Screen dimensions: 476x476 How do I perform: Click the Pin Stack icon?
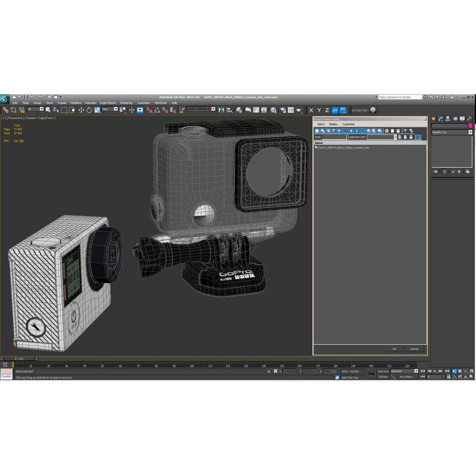coord(435,171)
